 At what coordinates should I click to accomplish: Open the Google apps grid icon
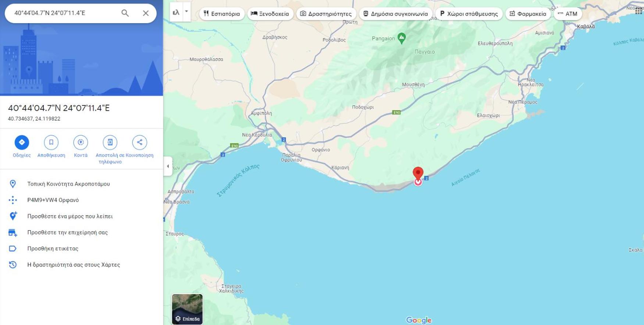pyautogui.click(x=638, y=11)
